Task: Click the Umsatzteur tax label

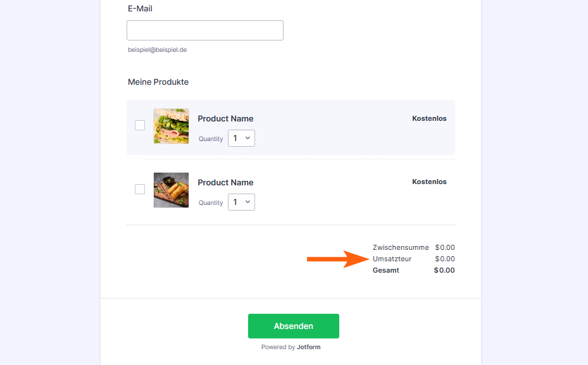Action: [x=392, y=259]
